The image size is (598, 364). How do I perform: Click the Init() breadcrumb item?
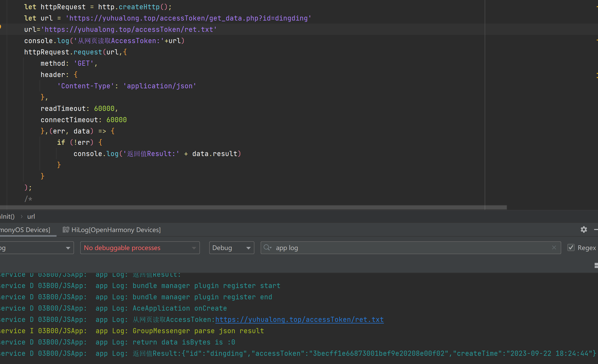7,216
